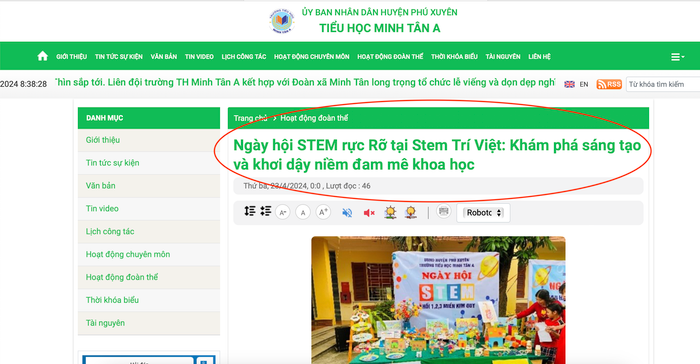Select Thời khóa biểu in the sidebar

click(149, 300)
